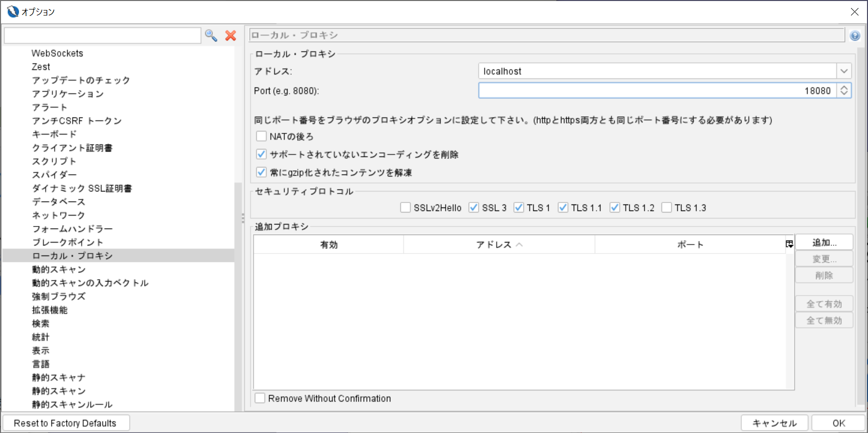Click the port number field showing 18080
This screenshot has height=433, width=868.
(657, 90)
